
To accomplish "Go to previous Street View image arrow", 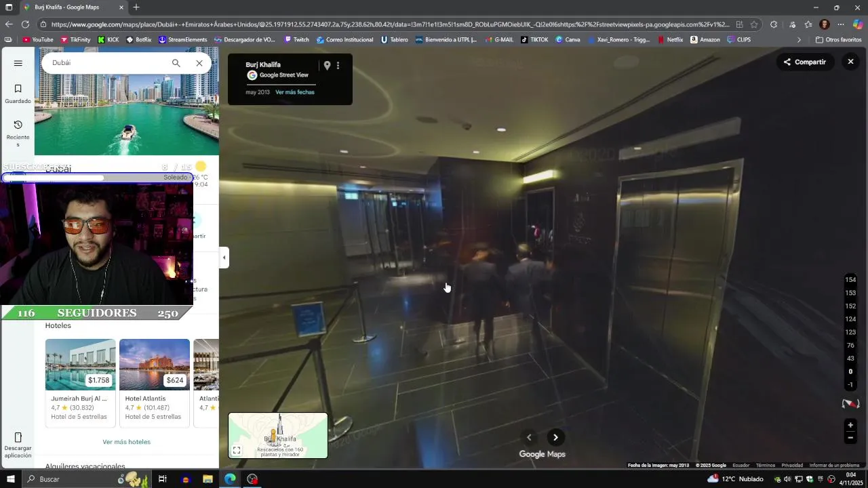I will 529,437.
